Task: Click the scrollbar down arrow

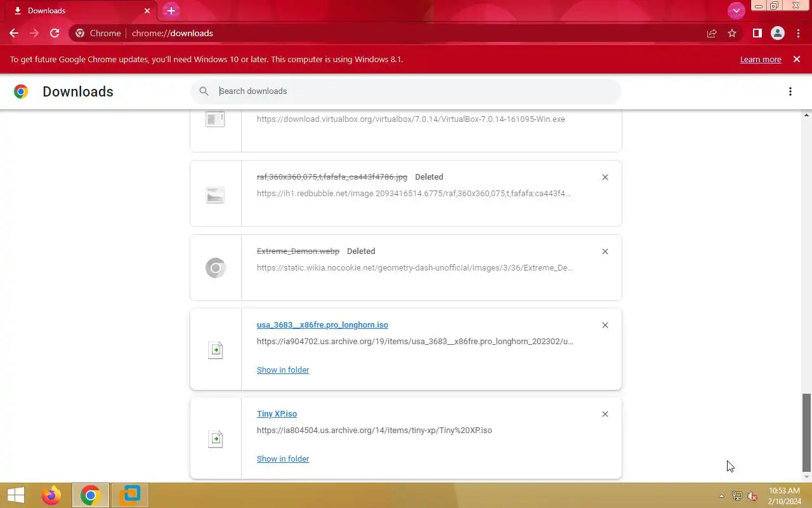Action: click(x=807, y=477)
